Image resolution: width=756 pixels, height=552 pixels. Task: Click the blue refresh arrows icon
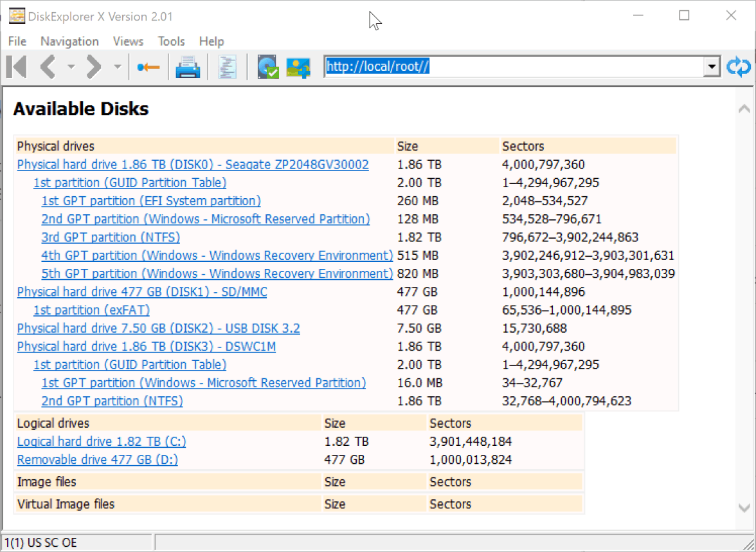coord(739,67)
